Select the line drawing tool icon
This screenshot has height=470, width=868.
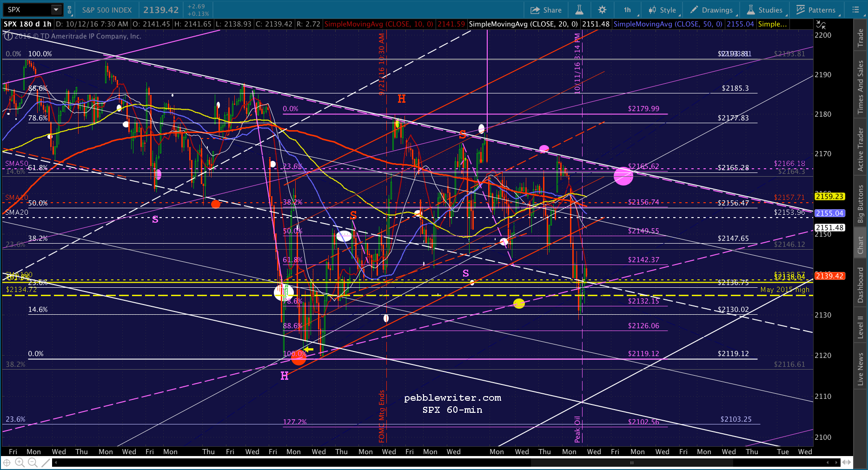pyautogui.click(x=46, y=463)
